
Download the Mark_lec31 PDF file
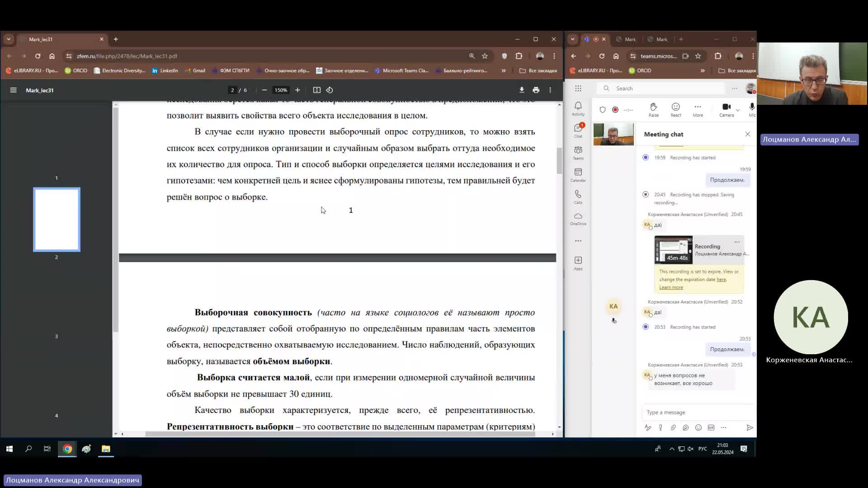(522, 90)
